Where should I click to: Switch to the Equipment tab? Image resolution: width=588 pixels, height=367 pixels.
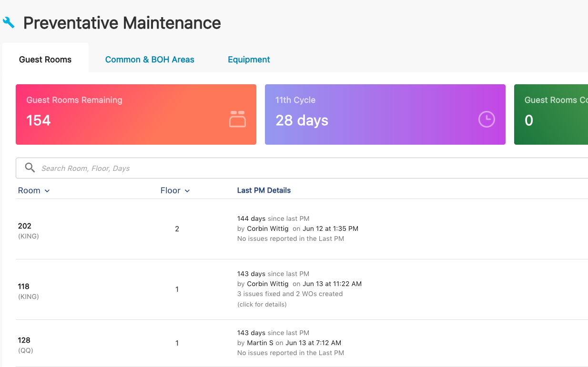(249, 60)
